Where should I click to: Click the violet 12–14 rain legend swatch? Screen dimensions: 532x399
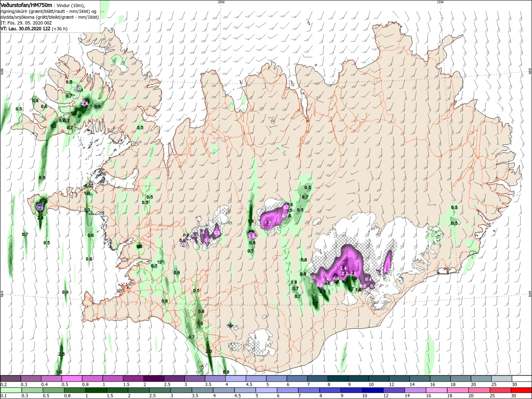click(x=394, y=390)
